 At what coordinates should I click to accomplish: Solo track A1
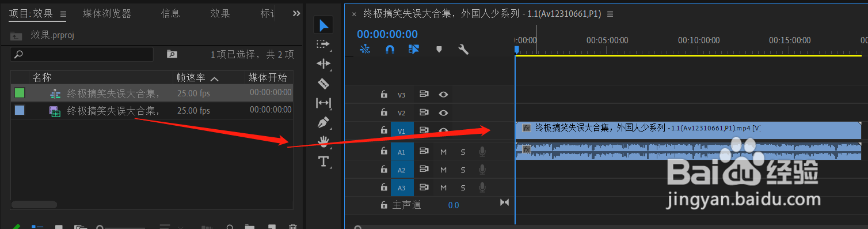tap(463, 152)
